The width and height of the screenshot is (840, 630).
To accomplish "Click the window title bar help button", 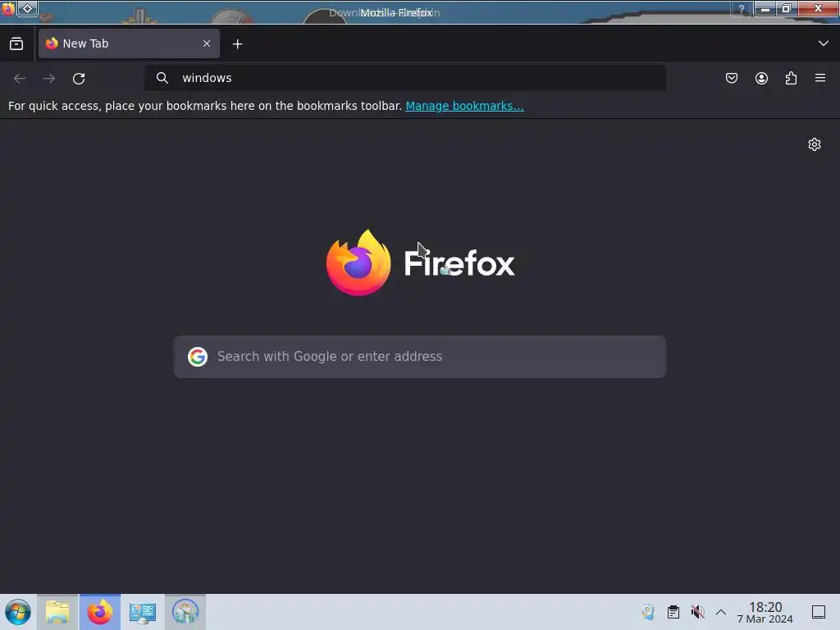I will 742,8.
